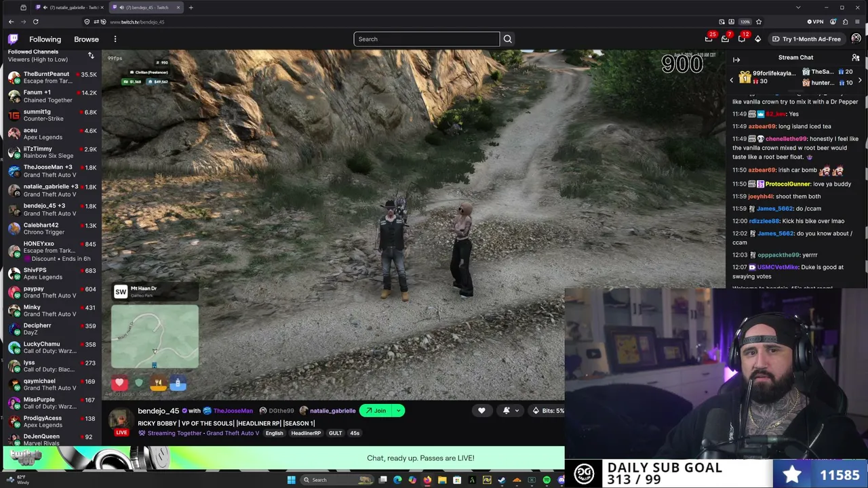Viewport: 868px width, 488px height.
Task: Click the HONEYxxo sidebar avatar
Action: 14,251
